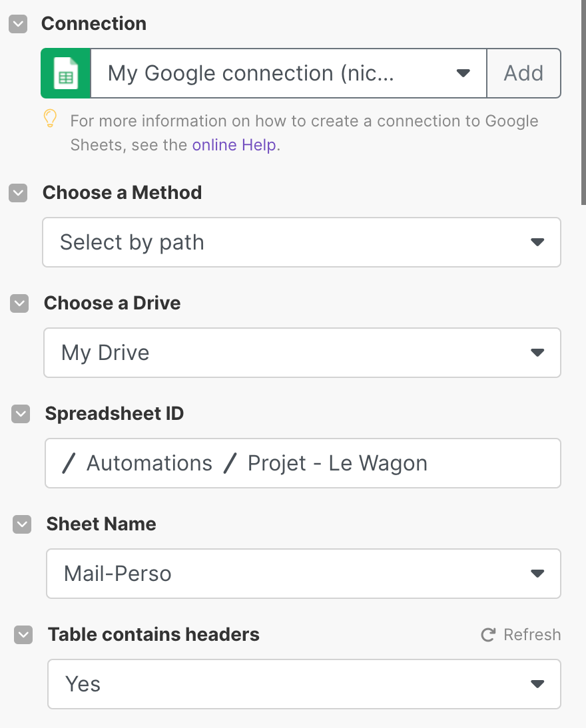Collapse the Sheet Name field chevron
This screenshot has width=586, height=728.
pos(22,524)
